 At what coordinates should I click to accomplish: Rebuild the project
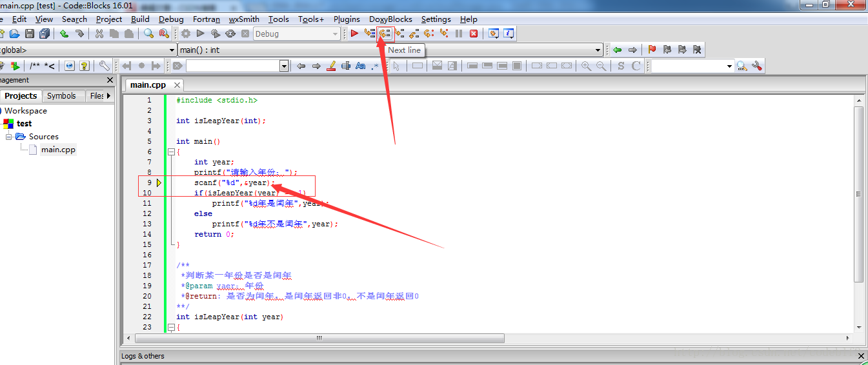[230, 34]
